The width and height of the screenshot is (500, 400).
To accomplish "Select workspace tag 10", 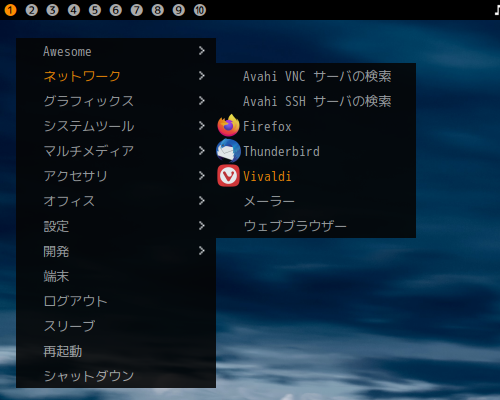I will click(x=200, y=10).
